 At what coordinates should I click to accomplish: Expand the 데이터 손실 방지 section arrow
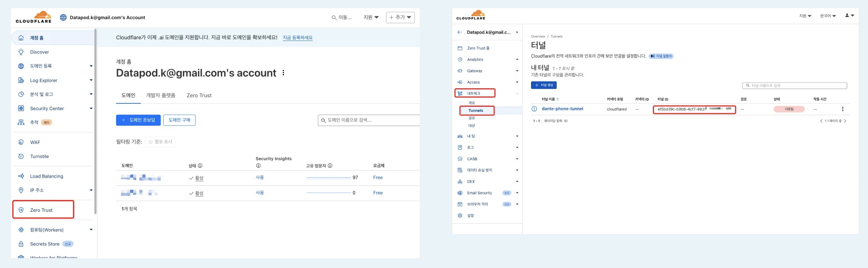(517, 170)
